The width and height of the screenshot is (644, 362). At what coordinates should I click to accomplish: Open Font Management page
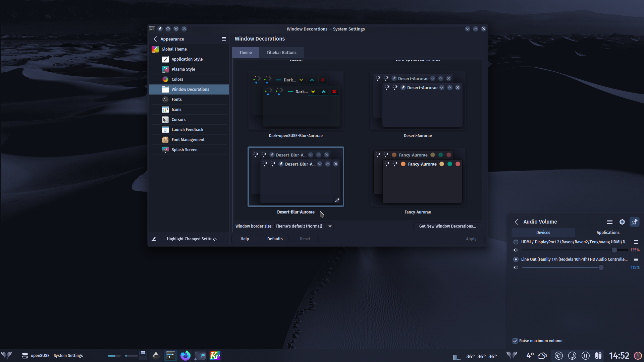tap(189, 140)
